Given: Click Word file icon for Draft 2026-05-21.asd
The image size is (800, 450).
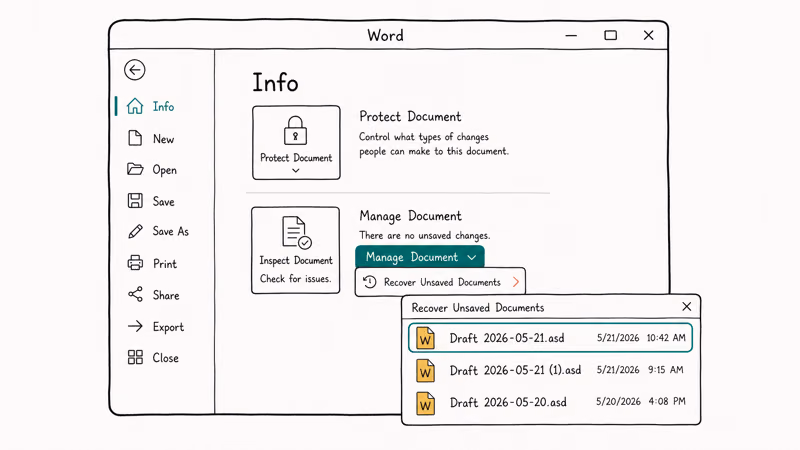Looking at the screenshot, I should click(x=425, y=338).
